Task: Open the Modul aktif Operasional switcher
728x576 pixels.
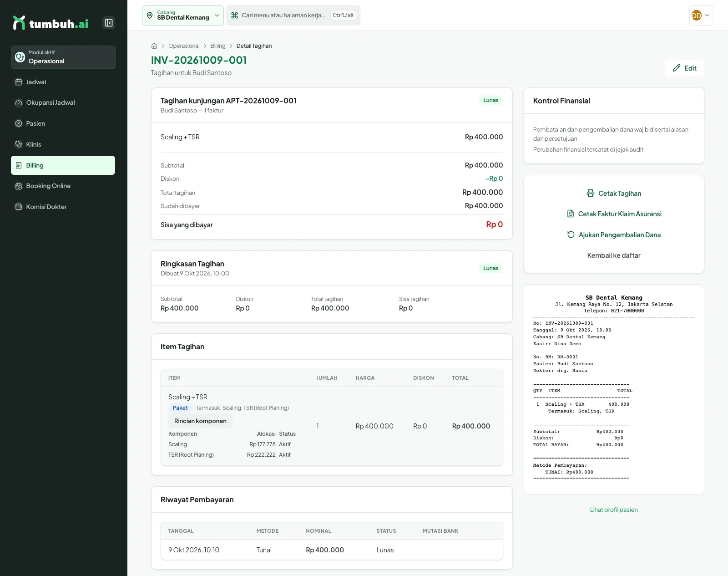Action: point(63,57)
